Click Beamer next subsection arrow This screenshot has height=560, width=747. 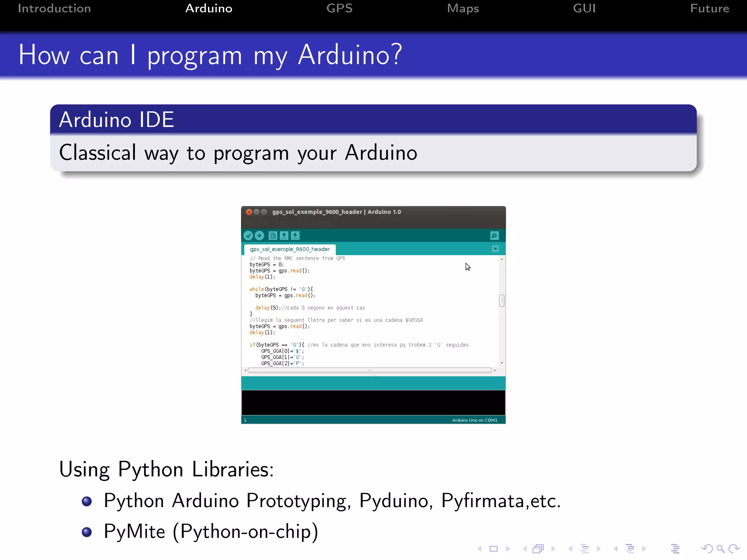coord(599,549)
